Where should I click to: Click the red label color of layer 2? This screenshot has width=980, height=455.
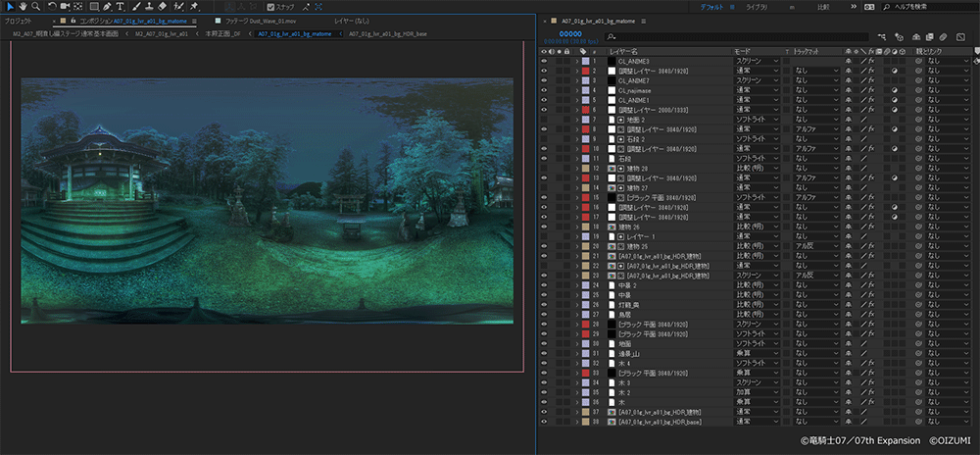pyautogui.click(x=586, y=71)
